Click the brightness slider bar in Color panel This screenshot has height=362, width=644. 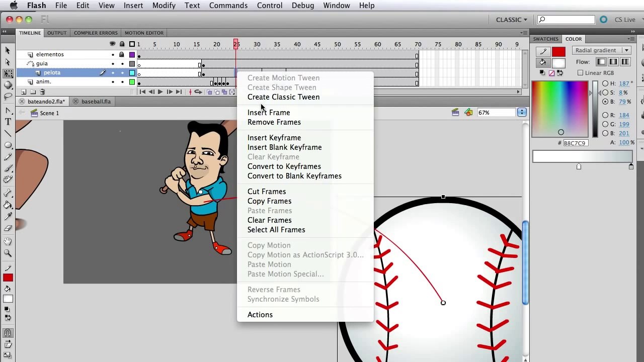(x=595, y=109)
